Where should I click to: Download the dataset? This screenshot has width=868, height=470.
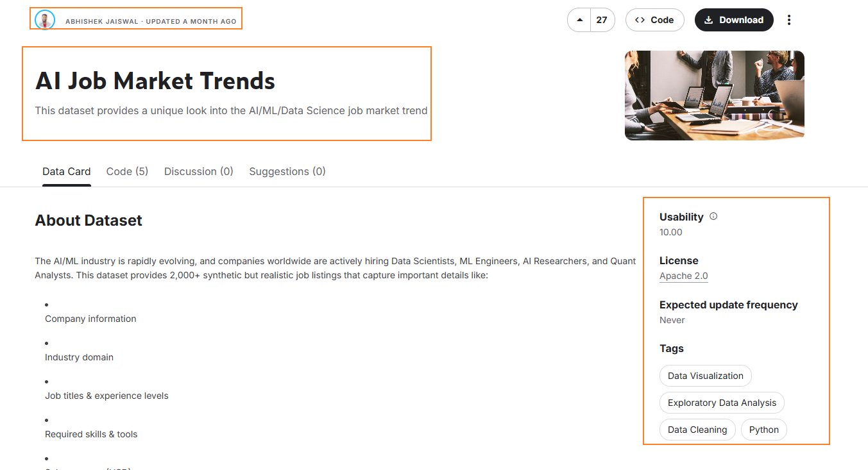click(734, 20)
